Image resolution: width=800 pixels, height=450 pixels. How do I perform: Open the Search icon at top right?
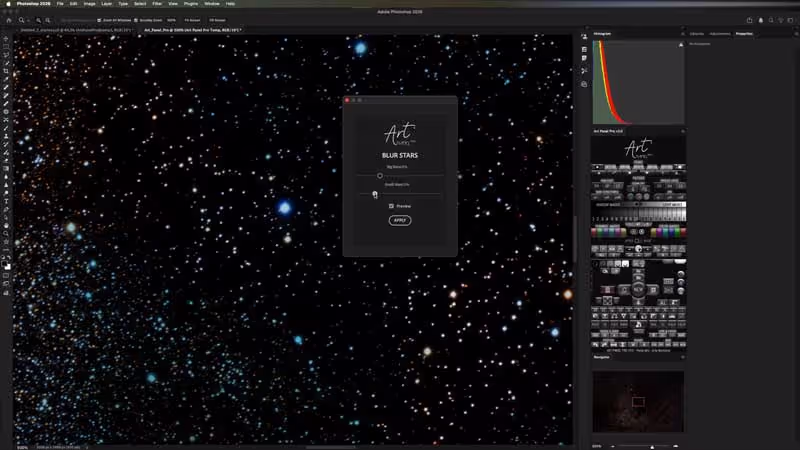[x=771, y=20]
